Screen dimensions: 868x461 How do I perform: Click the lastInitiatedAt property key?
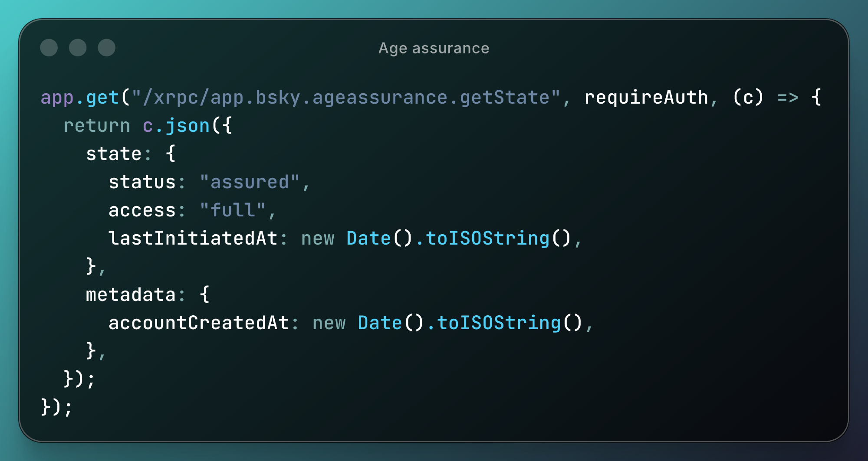tap(193, 239)
